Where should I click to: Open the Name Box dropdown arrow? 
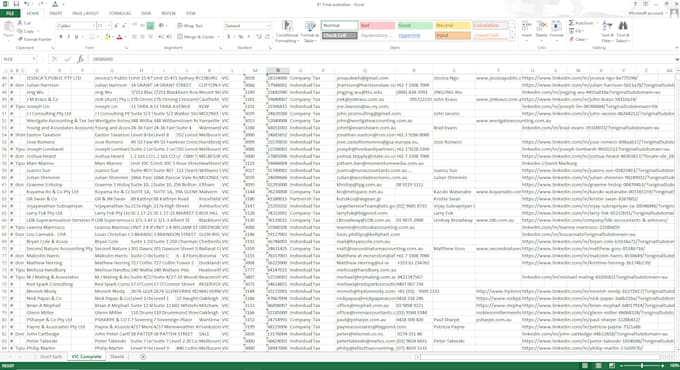click(x=33, y=59)
